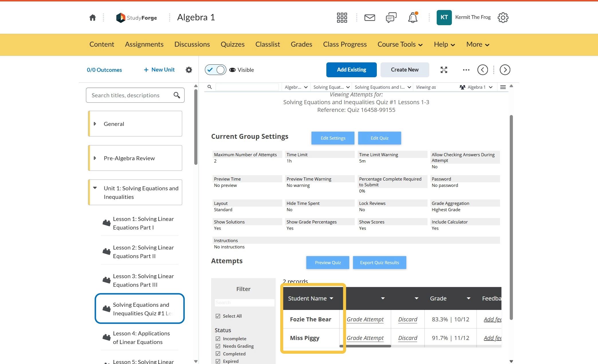
Task: Go to the next content item arrow
Action: (505, 70)
